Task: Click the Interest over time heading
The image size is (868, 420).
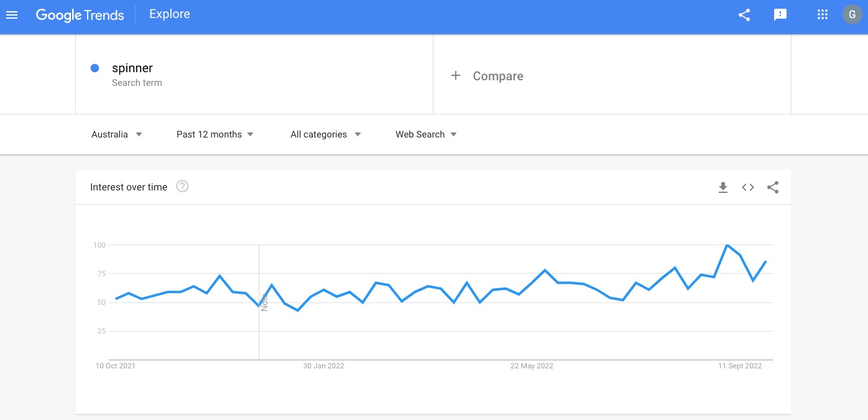Action: (129, 187)
